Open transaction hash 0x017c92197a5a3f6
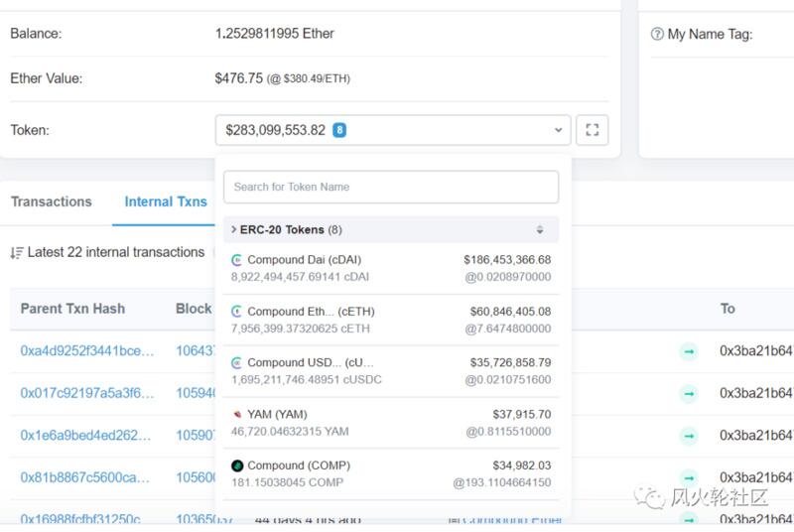Viewport: 794px width, 532px height. 87,393
